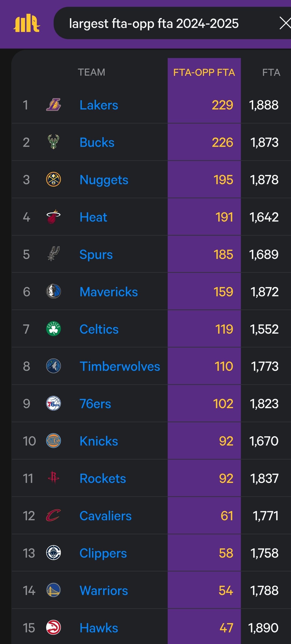The width and height of the screenshot is (291, 644).
Task: Sort by the FTA-OPP FTA column header
Action: [204, 73]
